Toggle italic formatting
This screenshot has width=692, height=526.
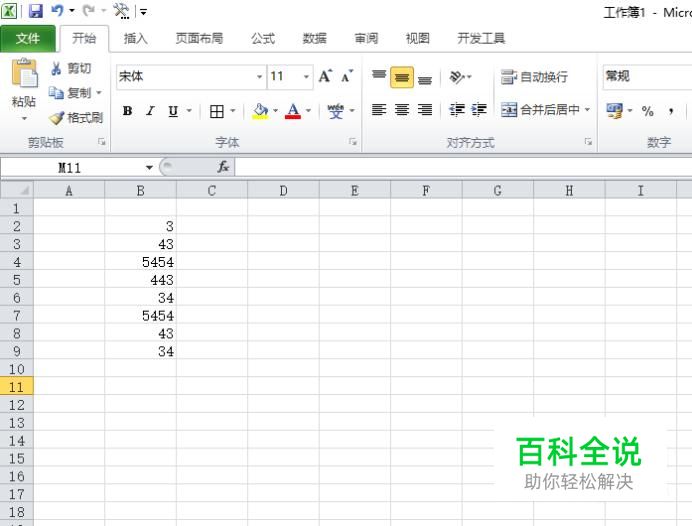[150, 111]
